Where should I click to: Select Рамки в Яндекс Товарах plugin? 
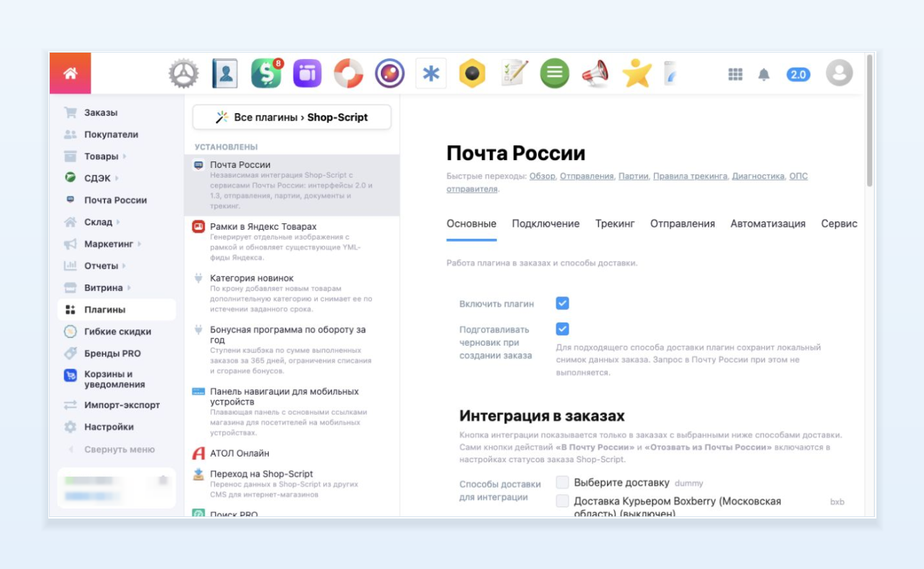click(x=291, y=241)
